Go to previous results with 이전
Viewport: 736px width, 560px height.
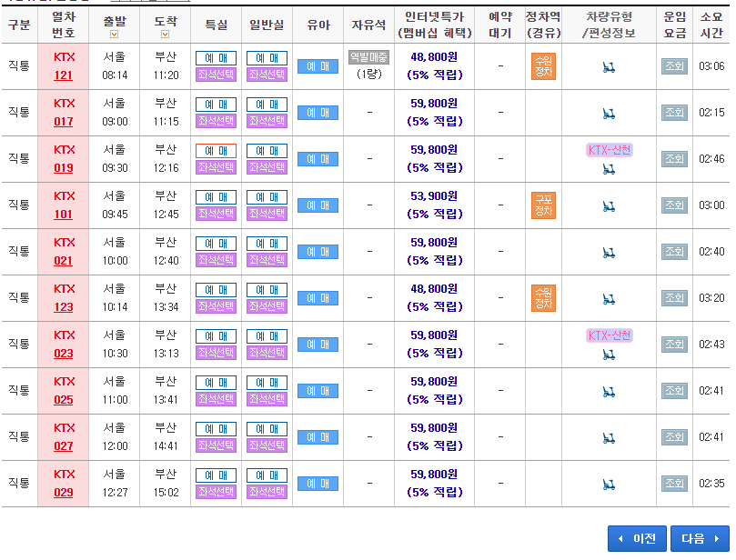point(637,538)
